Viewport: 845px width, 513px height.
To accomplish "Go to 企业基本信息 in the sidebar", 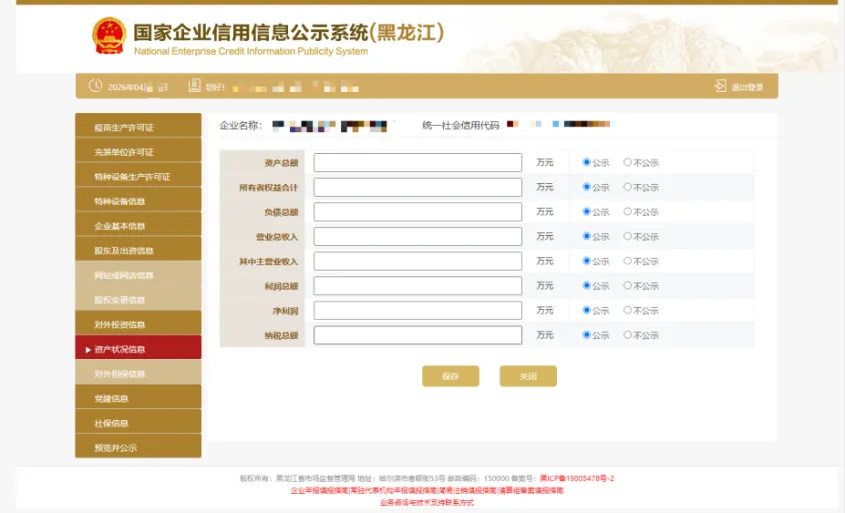I will pyautogui.click(x=138, y=225).
